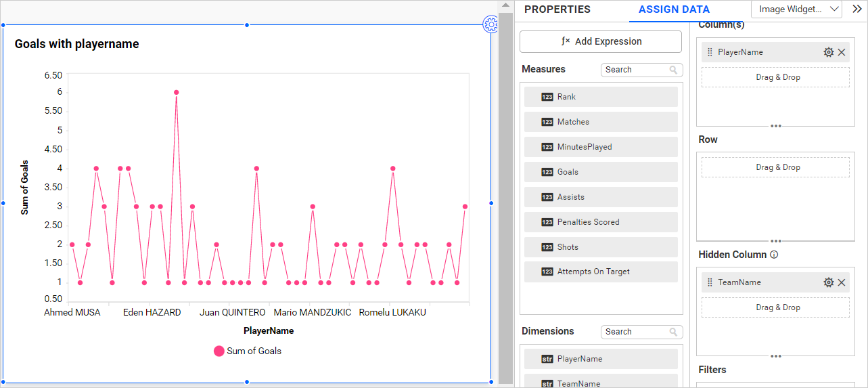Remove TeamName from Hidden Column
The height and width of the screenshot is (388, 868).
point(842,282)
